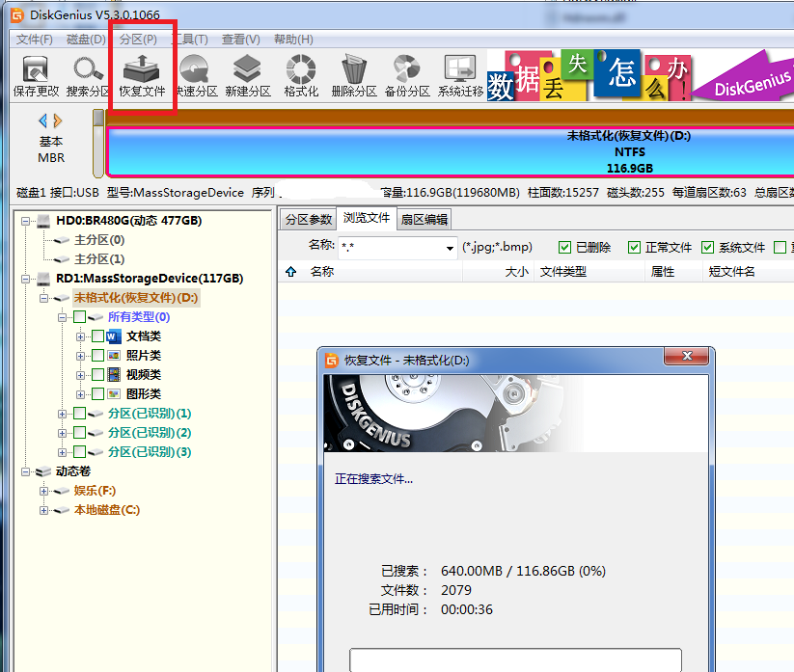794x672 pixels.
Task: Click the left disk navigation arrow
Action: pos(43,121)
